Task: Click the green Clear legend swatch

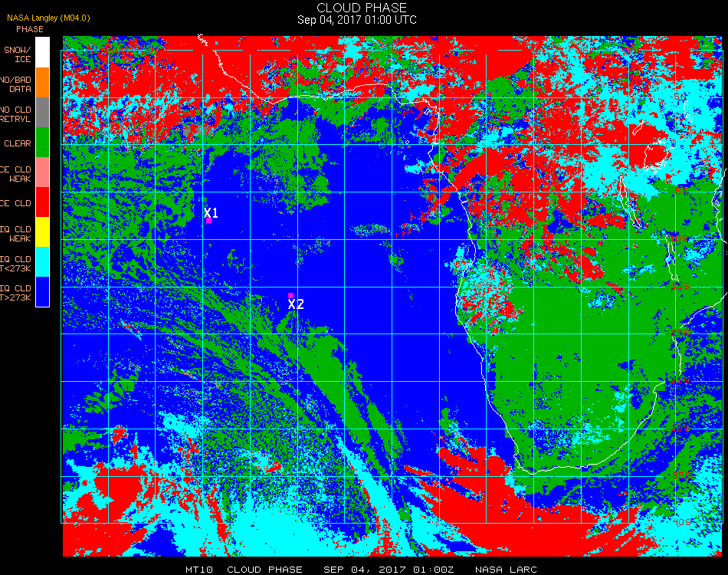Action: [42, 142]
